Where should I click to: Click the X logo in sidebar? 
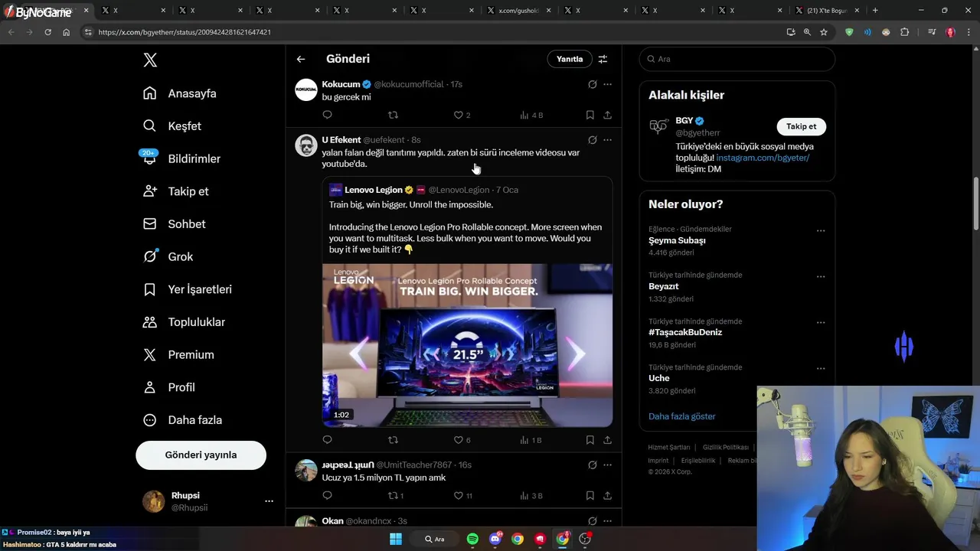[150, 60]
